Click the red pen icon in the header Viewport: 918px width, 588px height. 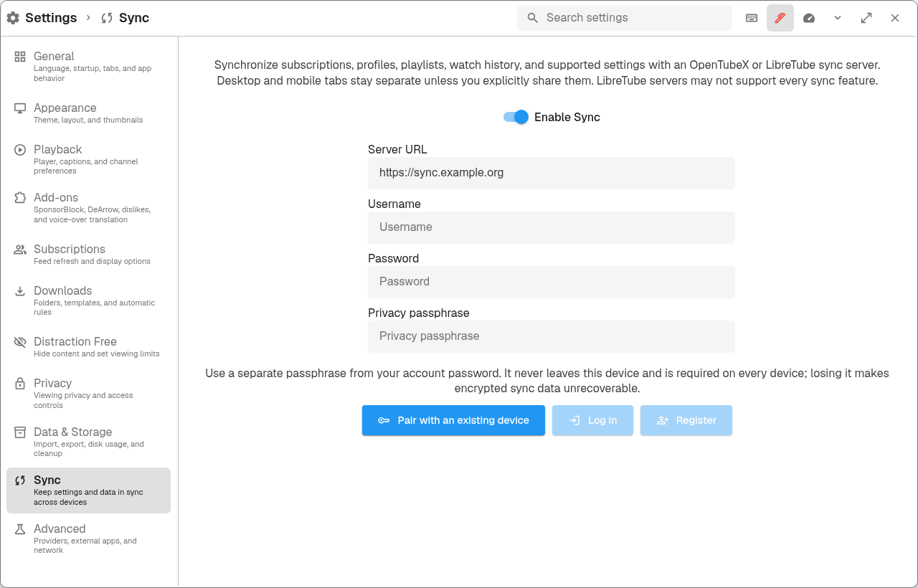pos(780,18)
